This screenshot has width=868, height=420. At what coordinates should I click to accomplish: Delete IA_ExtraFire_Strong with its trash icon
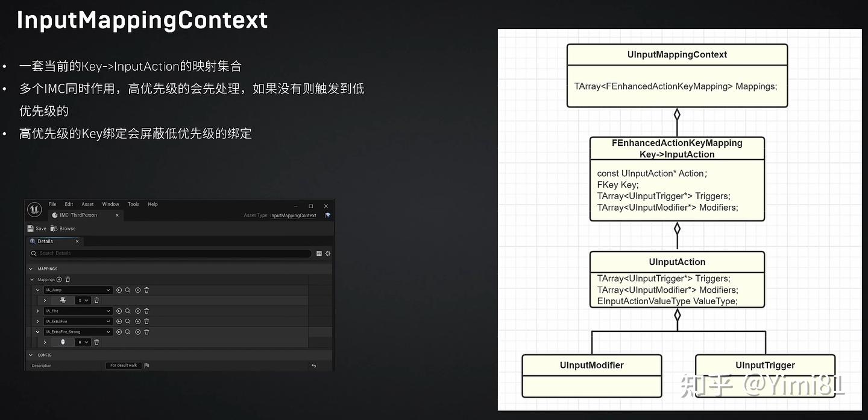(x=146, y=332)
